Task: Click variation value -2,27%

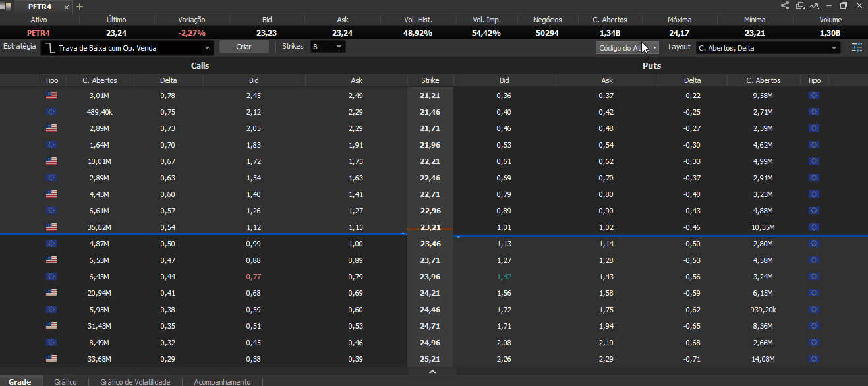Action: pos(192,32)
